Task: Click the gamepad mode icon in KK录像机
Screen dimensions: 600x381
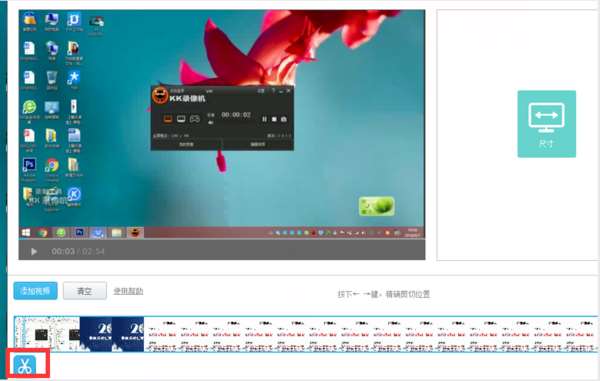Action: tap(195, 119)
